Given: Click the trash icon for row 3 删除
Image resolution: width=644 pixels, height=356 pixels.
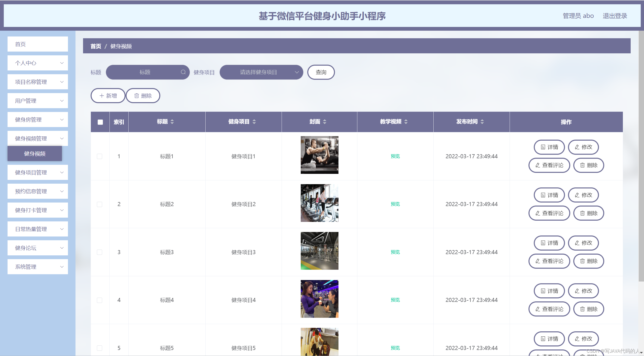Looking at the screenshot, I should point(582,261).
